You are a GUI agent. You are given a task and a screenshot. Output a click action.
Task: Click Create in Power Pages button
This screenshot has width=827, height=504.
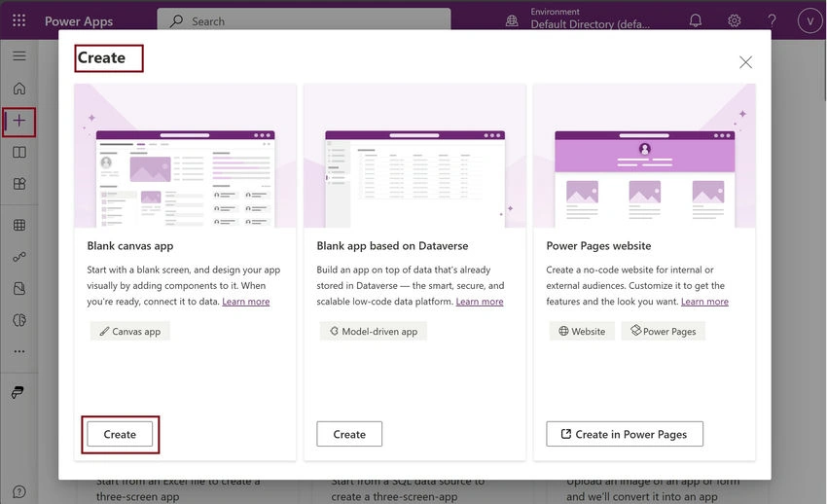pyautogui.click(x=625, y=434)
